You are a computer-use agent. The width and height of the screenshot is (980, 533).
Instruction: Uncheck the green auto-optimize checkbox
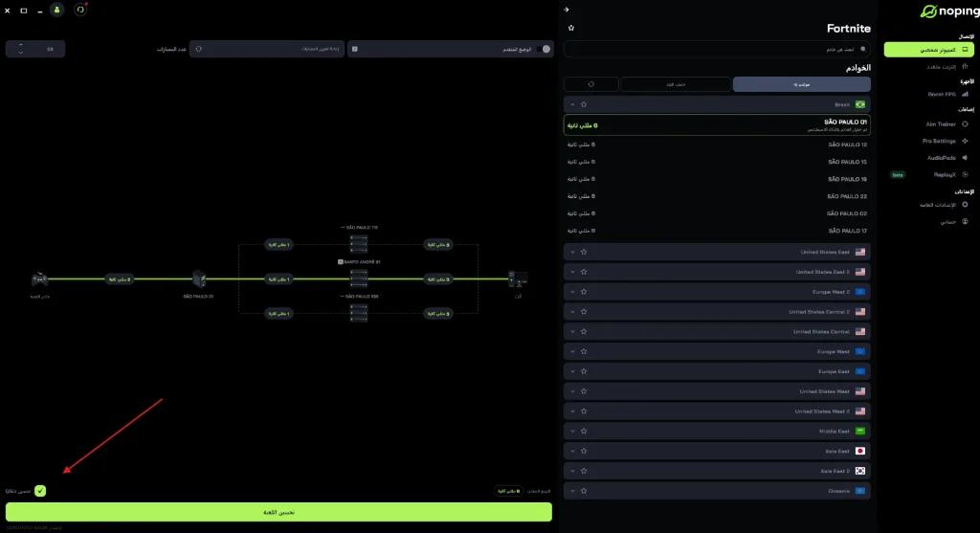point(40,491)
